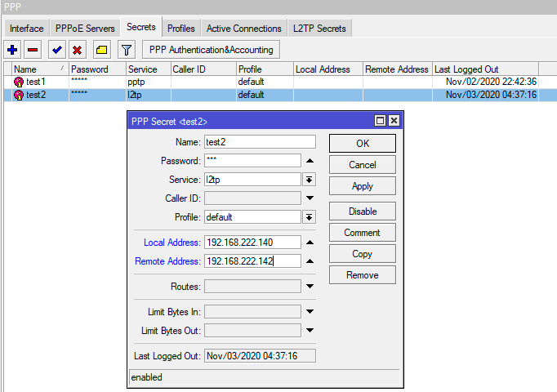Expand the Caller ID field
Screen dimensions: 557x392
click(310, 198)
